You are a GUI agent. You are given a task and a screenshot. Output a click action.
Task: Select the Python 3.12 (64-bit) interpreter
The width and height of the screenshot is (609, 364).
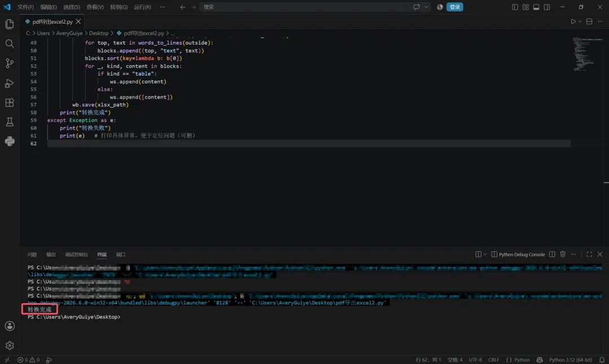[x=571, y=360]
